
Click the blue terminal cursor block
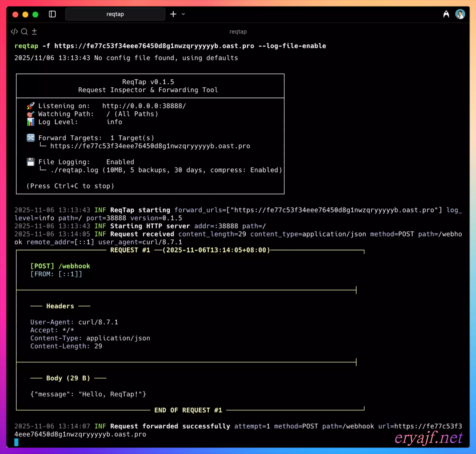tap(16, 442)
